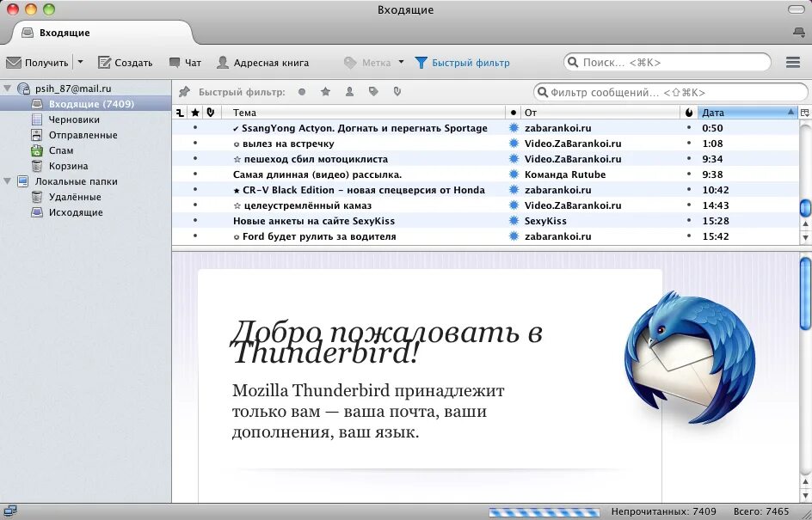Toggle the starred messages quick filter
The image size is (812, 520).
tap(325, 92)
